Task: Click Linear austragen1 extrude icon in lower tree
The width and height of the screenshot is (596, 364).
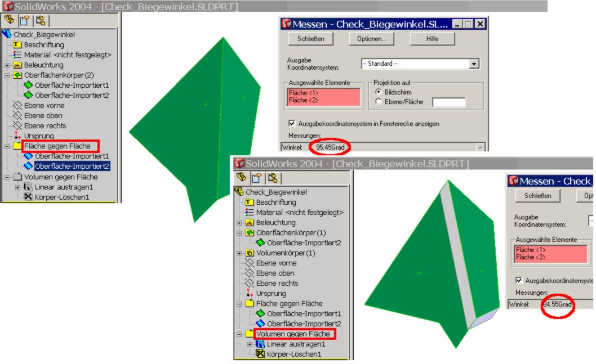Action: coord(260,344)
